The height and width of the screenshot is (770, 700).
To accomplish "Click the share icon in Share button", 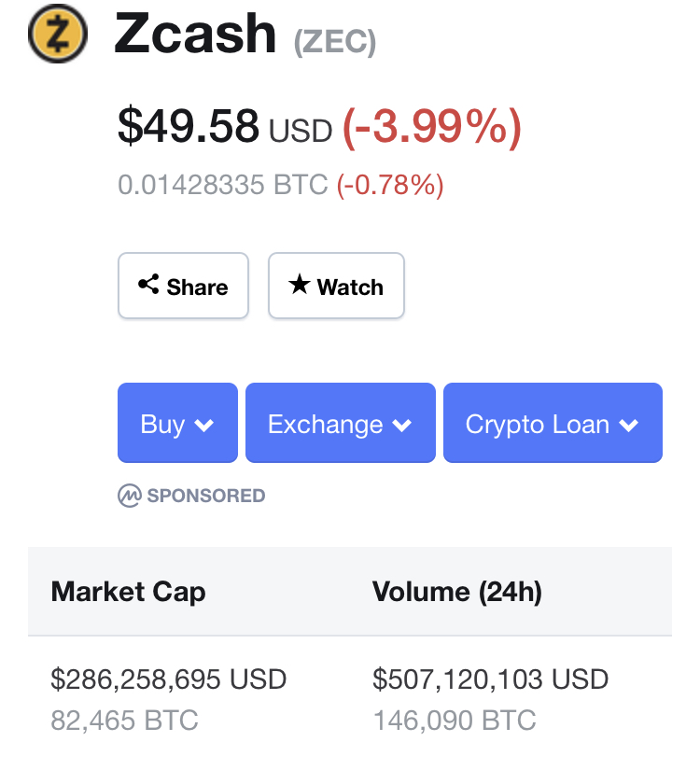I will click(x=148, y=285).
